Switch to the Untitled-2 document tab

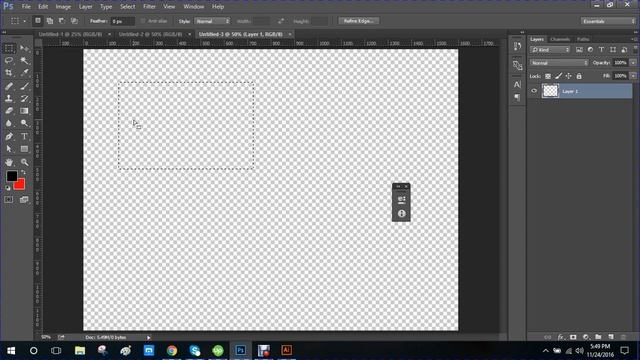tap(150, 34)
